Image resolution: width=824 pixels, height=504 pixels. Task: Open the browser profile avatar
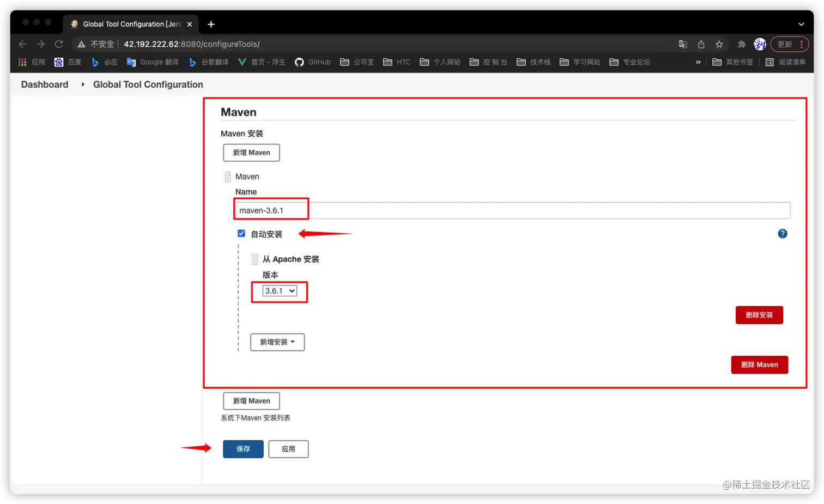[760, 44]
